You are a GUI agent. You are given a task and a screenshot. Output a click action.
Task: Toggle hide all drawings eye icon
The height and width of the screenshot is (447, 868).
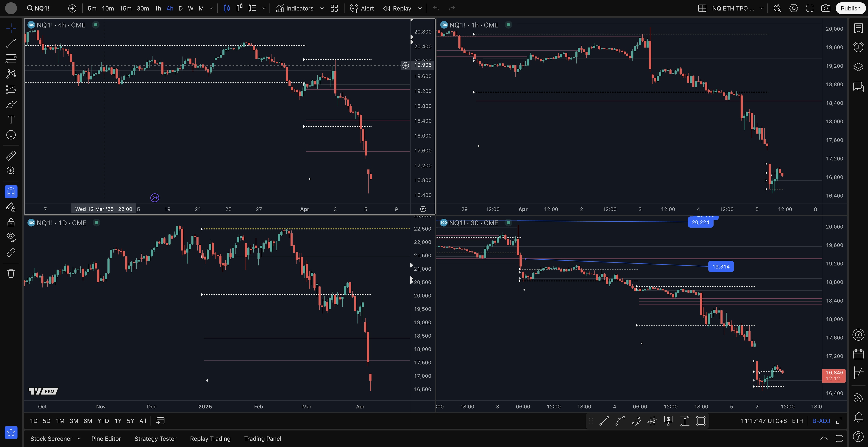coord(11,237)
